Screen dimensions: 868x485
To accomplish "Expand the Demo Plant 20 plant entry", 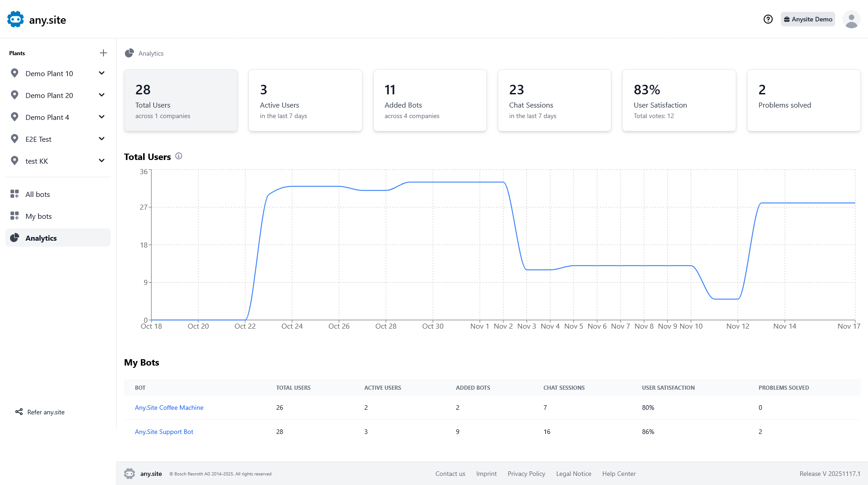I will pos(101,95).
